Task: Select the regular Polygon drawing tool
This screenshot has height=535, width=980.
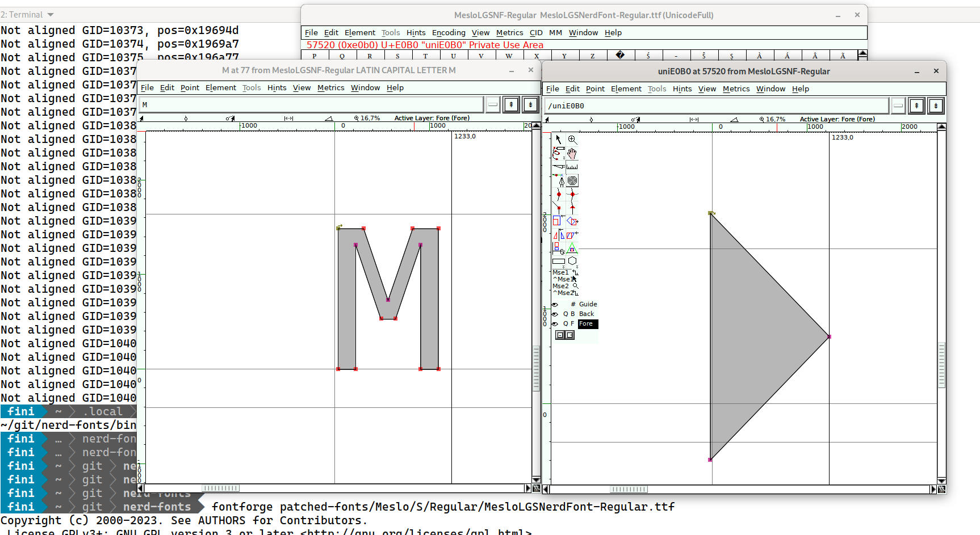Action: [572, 260]
